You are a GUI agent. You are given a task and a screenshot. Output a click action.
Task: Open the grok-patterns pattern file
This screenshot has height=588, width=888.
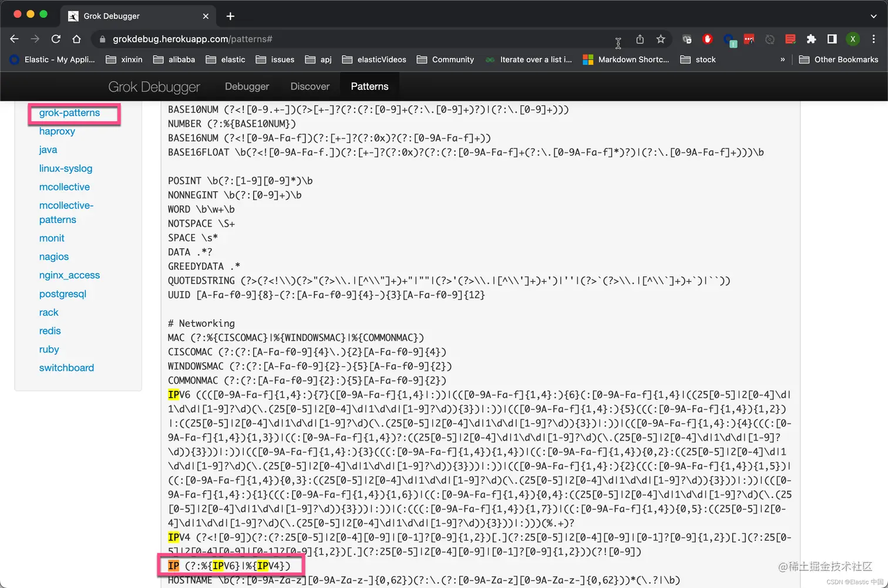tap(69, 113)
